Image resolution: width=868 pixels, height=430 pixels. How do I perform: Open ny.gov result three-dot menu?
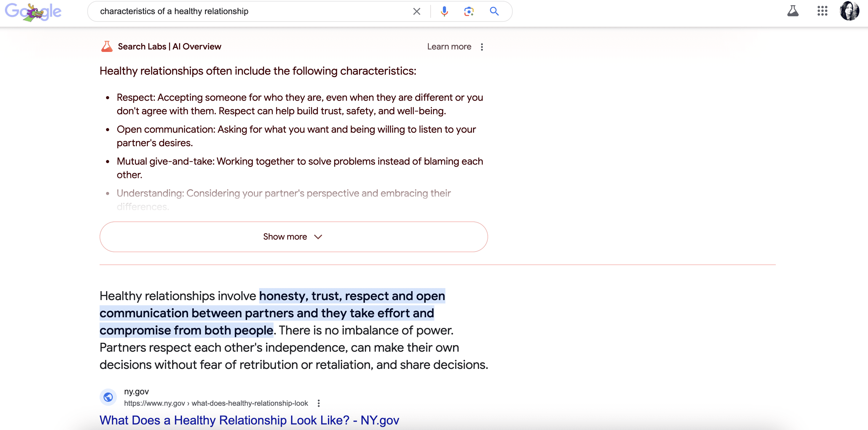pyautogui.click(x=318, y=403)
